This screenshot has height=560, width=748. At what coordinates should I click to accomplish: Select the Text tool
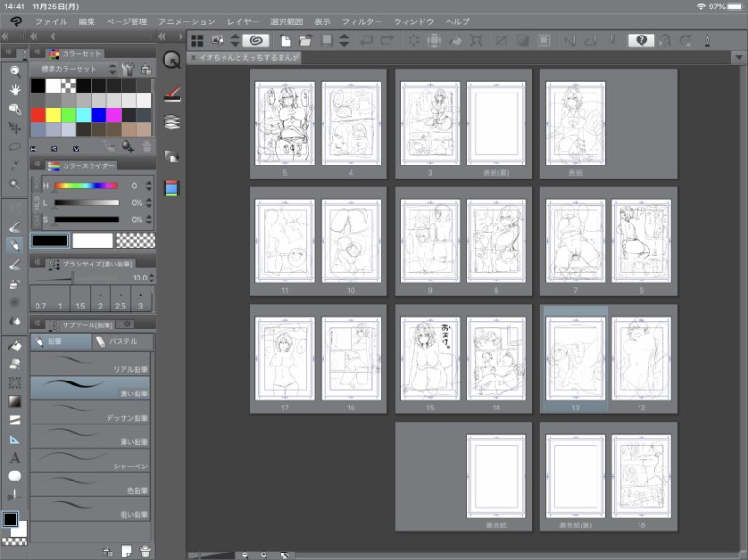click(x=15, y=458)
